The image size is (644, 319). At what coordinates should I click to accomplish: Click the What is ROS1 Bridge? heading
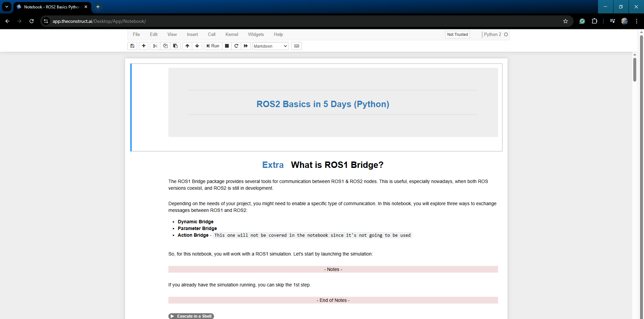point(337,165)
